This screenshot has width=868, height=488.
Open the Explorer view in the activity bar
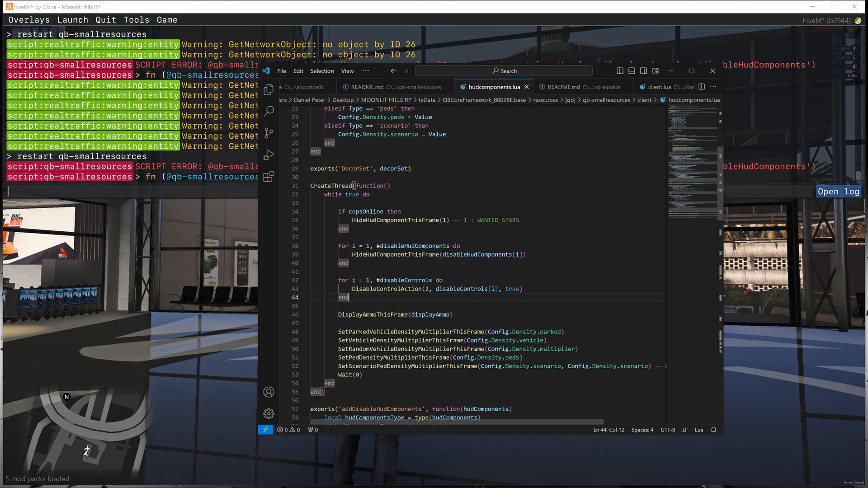pos(269,89)
